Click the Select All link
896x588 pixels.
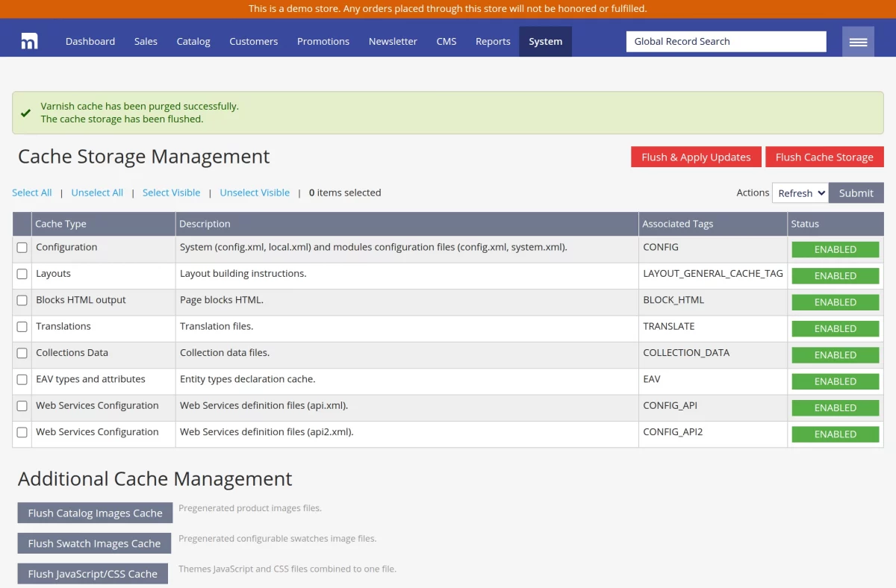click(32, 193)
